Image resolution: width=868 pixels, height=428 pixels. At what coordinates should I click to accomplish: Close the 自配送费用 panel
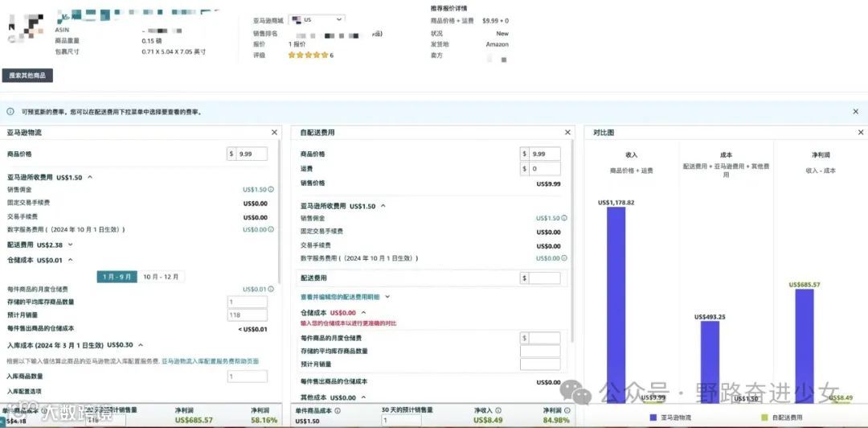(567, 133)
